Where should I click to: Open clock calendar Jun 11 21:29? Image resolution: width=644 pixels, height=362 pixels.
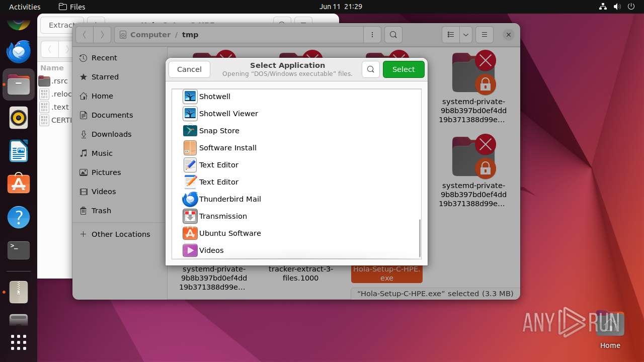click(341, 7)
